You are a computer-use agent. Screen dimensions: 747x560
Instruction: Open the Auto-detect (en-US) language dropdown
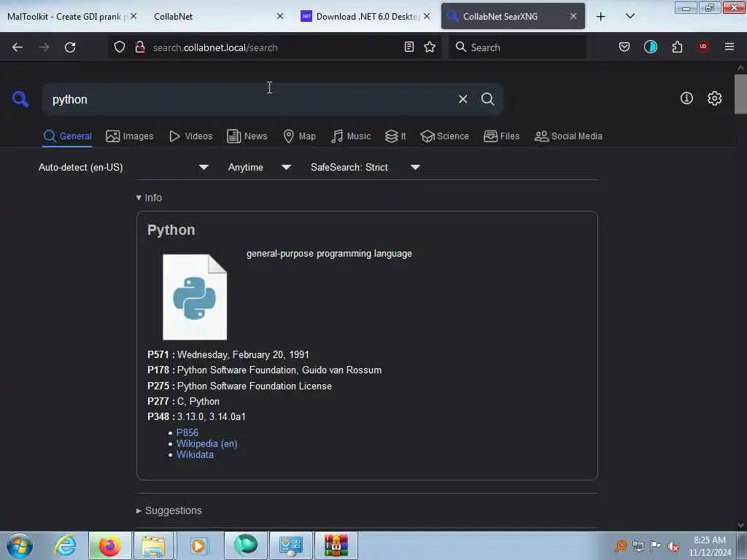click(123, 167)
